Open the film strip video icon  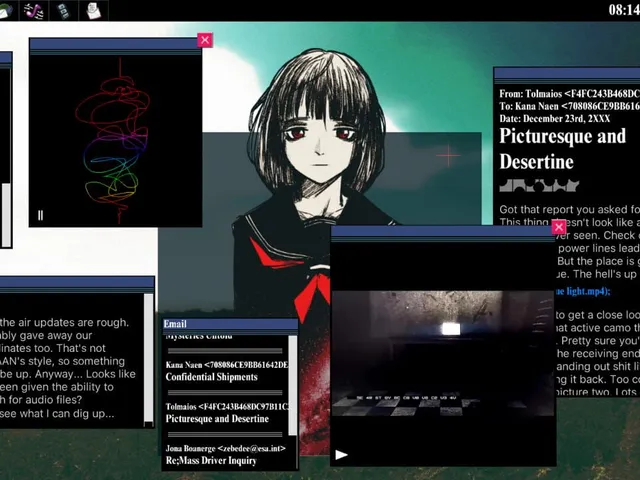[63, 10]
